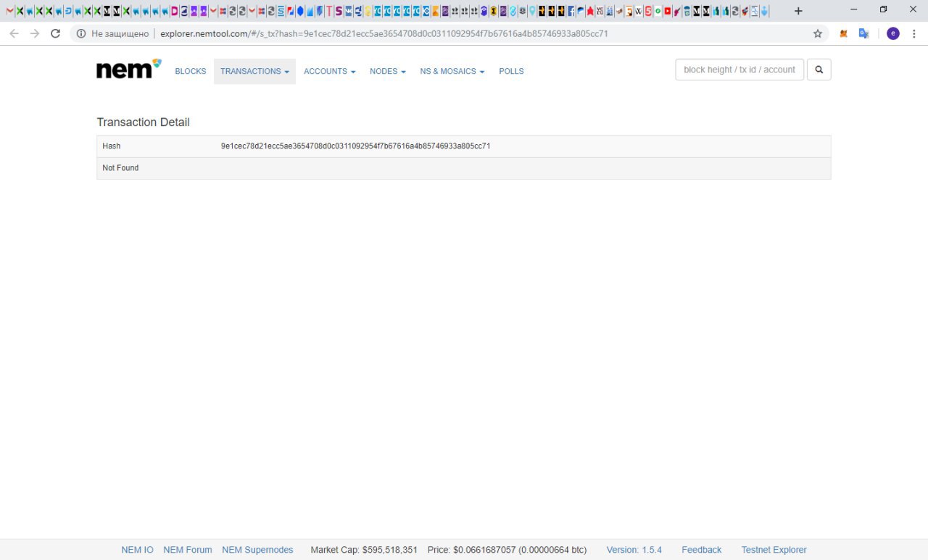
Task: Open the Chrome three-dot menu
Action: tap(914, 33)
